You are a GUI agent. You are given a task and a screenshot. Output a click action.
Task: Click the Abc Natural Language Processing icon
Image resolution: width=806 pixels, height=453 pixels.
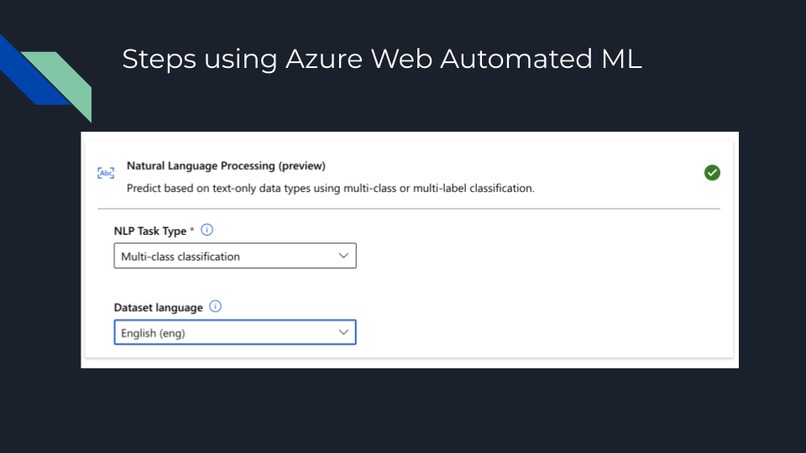(106, 173)
